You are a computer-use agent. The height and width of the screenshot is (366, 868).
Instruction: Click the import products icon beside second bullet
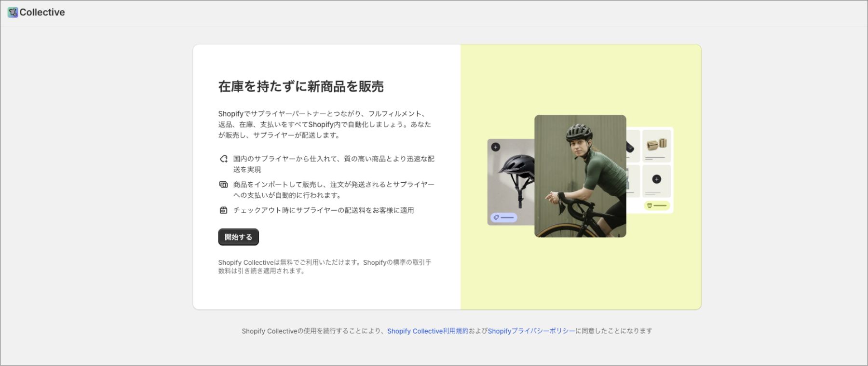pyautogui.click(x=223, y=185)
